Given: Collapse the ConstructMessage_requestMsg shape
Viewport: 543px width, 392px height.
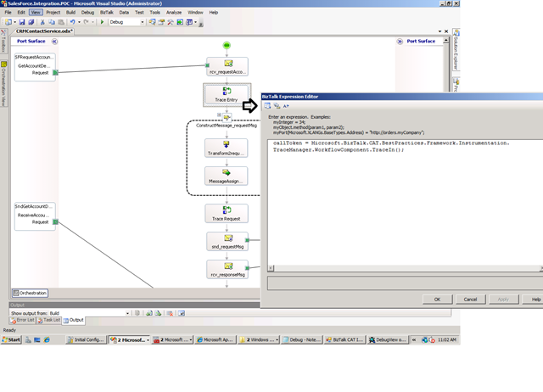Looking at the screenshot, I should point(219,115).
